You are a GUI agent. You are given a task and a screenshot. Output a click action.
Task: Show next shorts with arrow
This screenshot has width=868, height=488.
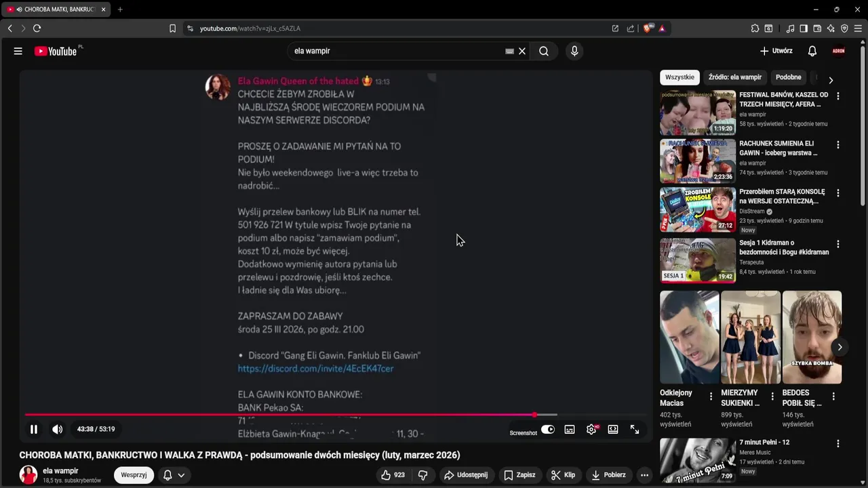(x=840, y=347)
